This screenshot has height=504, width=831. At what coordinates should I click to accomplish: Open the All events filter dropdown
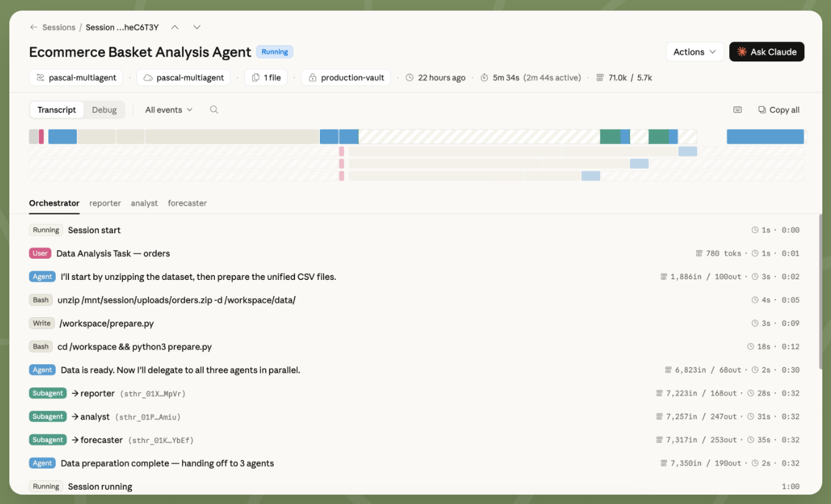click(x=169, y=110)
